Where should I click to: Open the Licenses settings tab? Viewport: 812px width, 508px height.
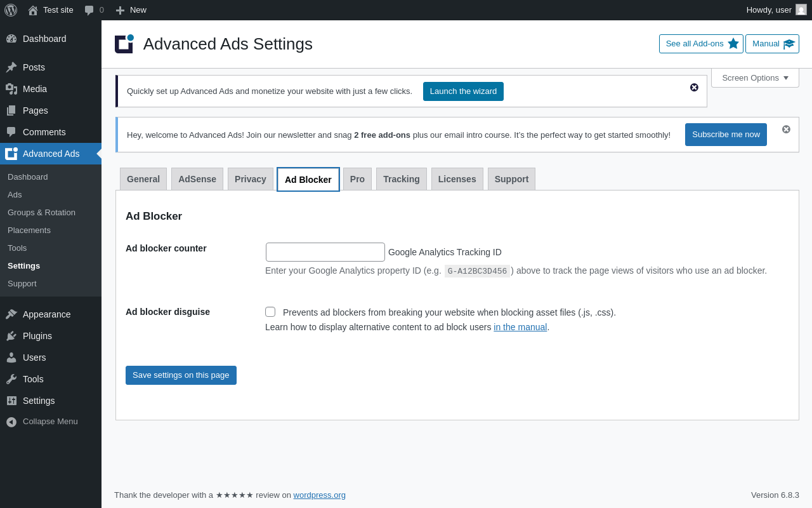pos(457,179)
